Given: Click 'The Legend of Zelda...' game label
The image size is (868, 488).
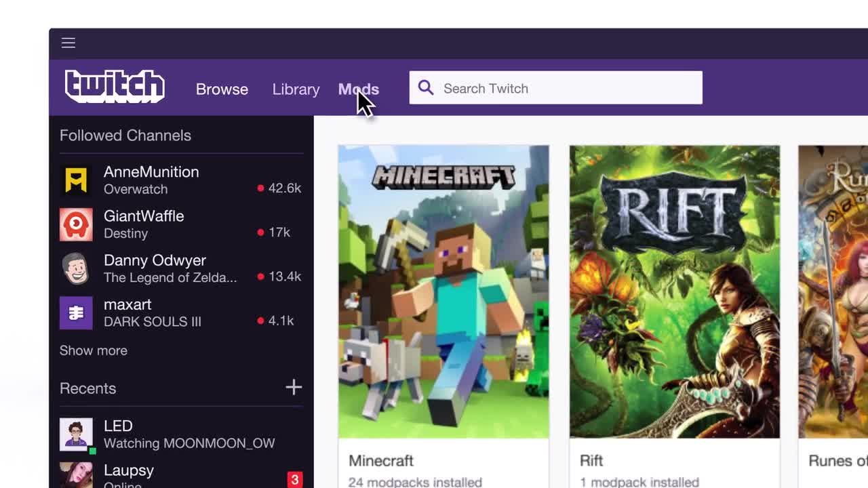Looking at the screenshot, I should (x=170, y=277).
